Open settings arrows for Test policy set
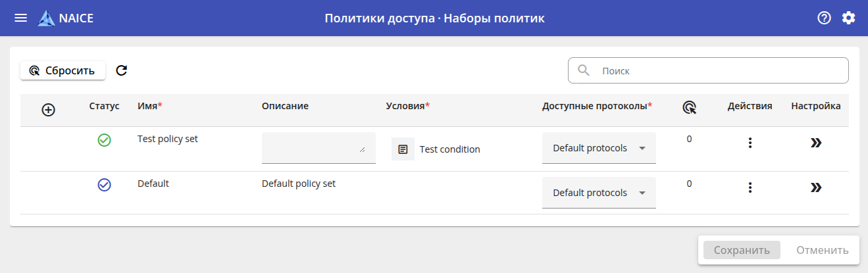 click(x=816, y=143)
